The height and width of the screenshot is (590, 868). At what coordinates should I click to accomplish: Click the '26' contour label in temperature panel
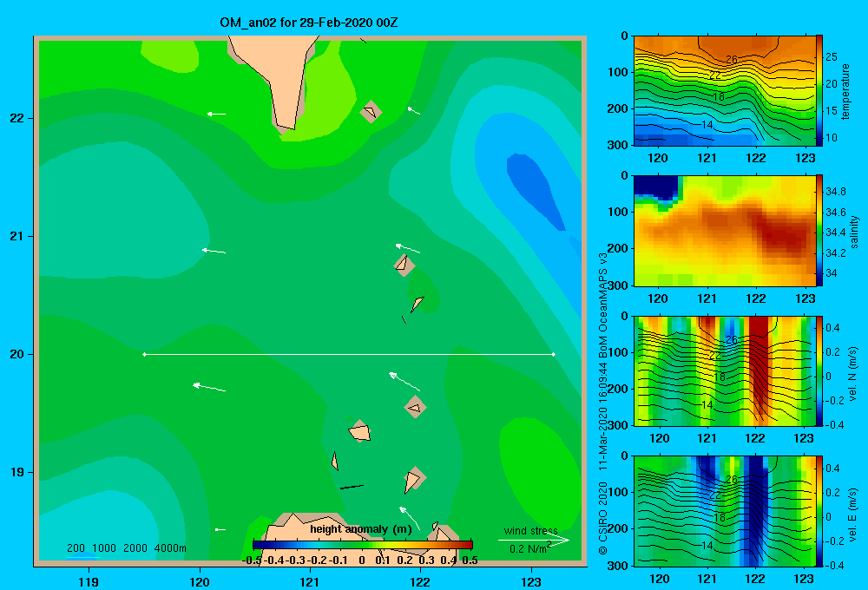731,59
